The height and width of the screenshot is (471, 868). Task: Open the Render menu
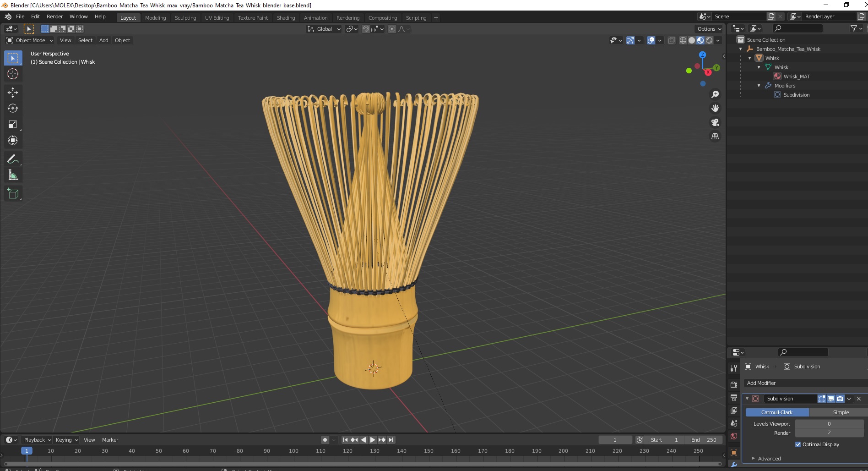(x=54, y=16)
